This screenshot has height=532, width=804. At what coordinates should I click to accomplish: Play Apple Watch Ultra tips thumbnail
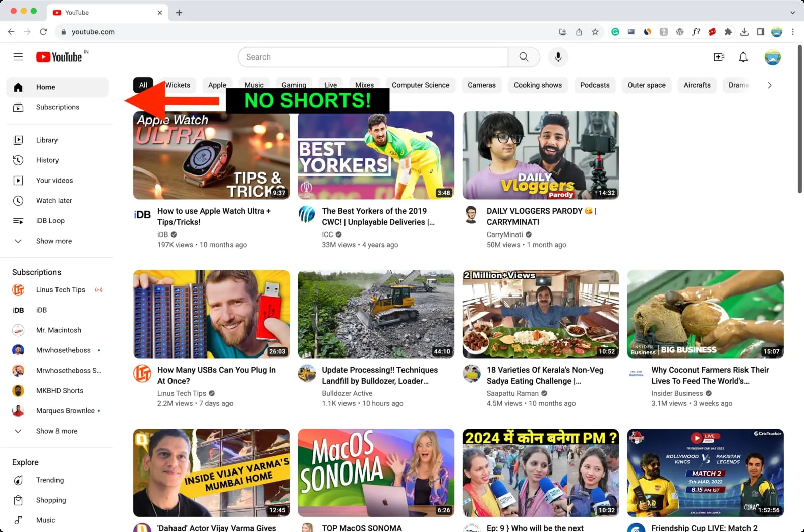(211, 155)
